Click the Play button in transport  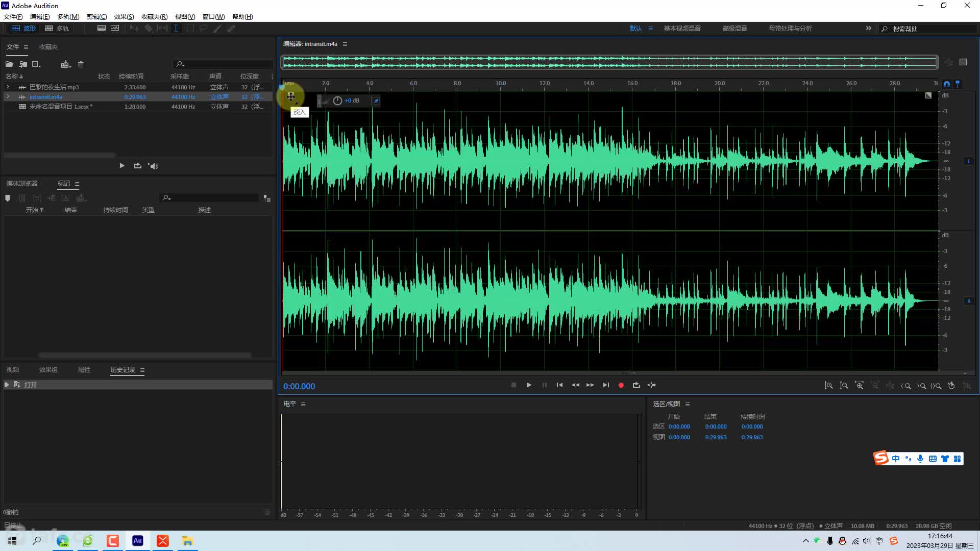coord(529,385)
